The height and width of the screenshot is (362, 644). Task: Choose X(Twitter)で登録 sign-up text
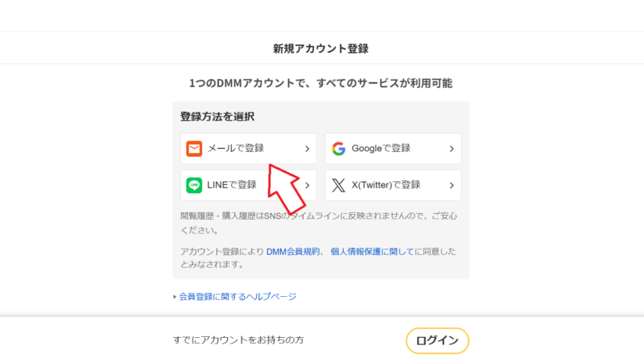(386, 185)
